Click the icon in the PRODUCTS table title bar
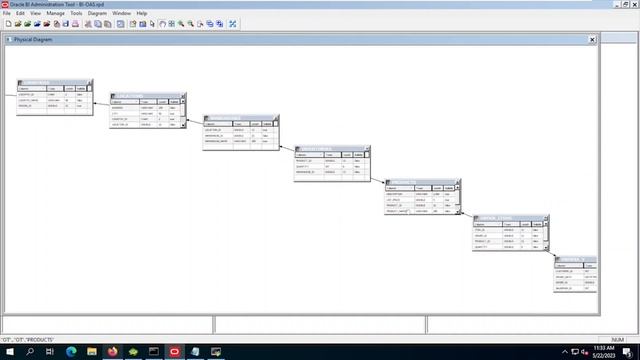640x360 pixels. point(388,182)
